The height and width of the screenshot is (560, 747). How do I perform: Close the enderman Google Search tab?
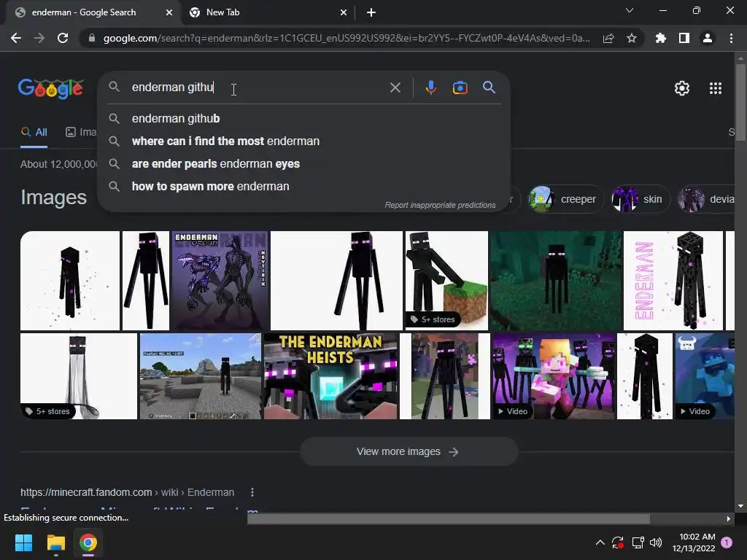point(169,12)
